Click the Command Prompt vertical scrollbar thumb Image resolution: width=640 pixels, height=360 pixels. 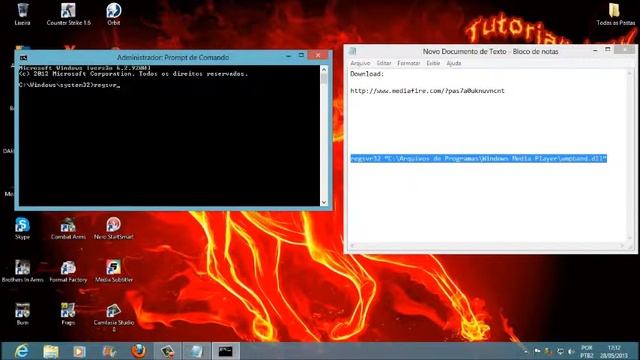point(324,78)
